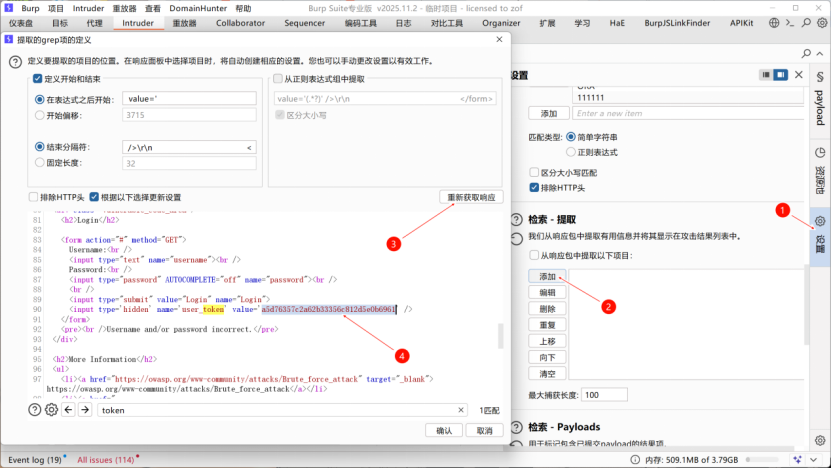
Task: Switch to the Sequencer tab
Action: [x=304, y=23]
